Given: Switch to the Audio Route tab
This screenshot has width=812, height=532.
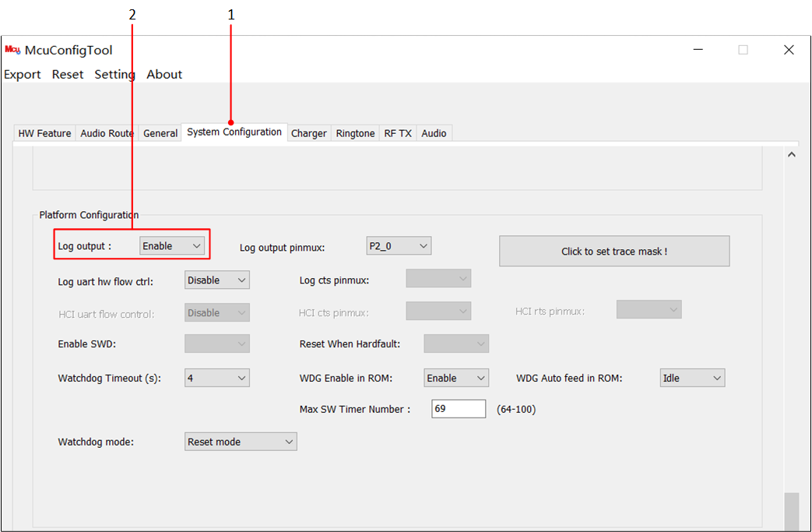Looking at the screenshot, I should click(107, 133).
